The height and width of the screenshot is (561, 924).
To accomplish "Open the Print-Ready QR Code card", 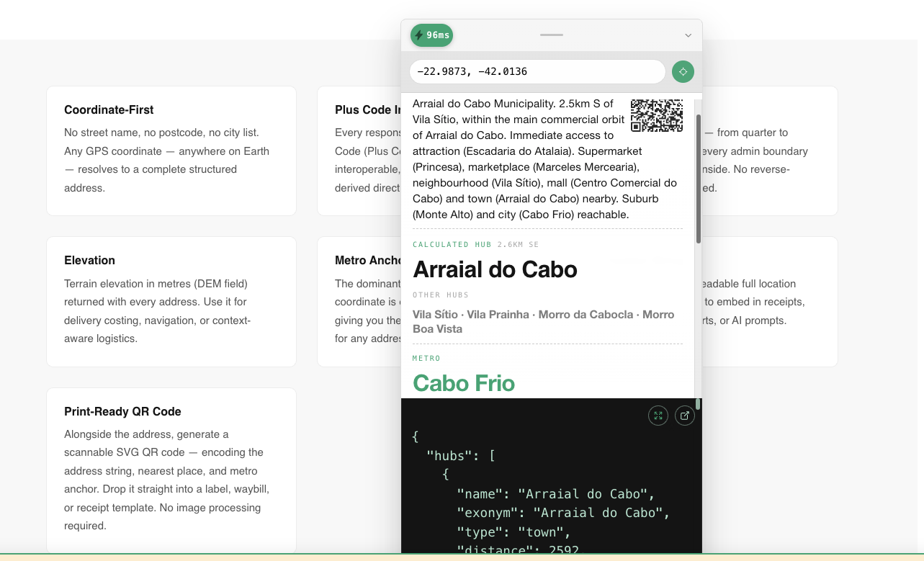I will pyautogui.click(x=171, y=470).
